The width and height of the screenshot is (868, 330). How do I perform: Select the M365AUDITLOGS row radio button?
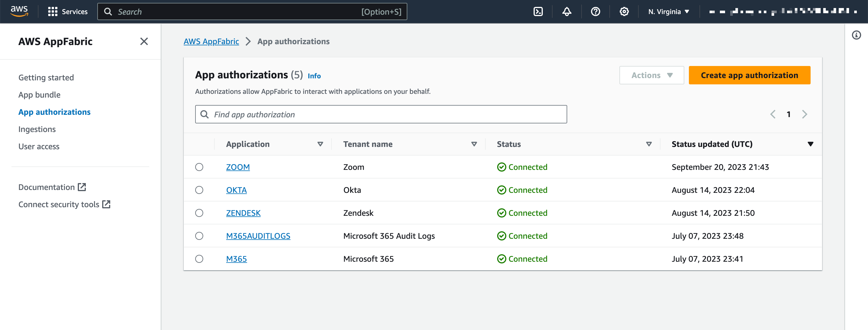click(x=199, y=236)
